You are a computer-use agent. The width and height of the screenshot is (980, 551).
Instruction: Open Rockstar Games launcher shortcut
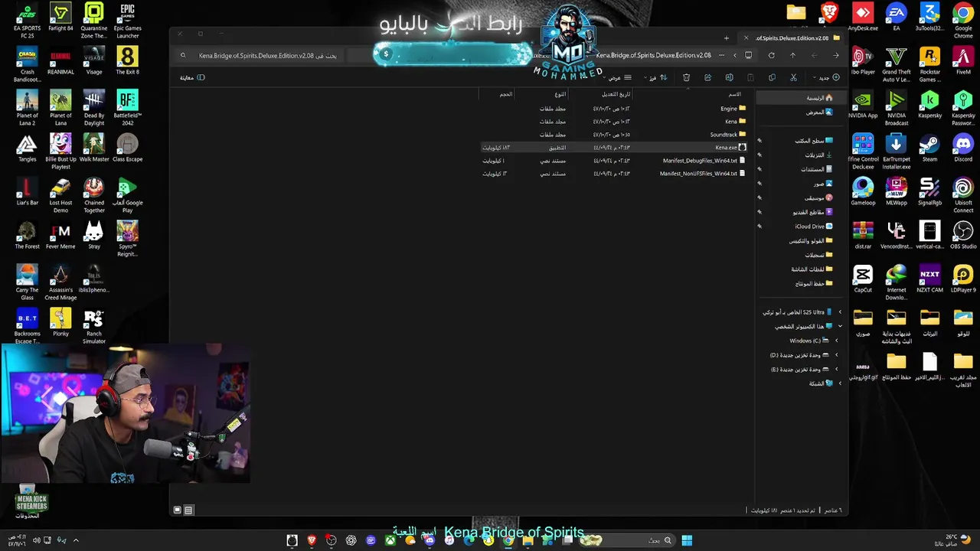[x=929, y=64]
